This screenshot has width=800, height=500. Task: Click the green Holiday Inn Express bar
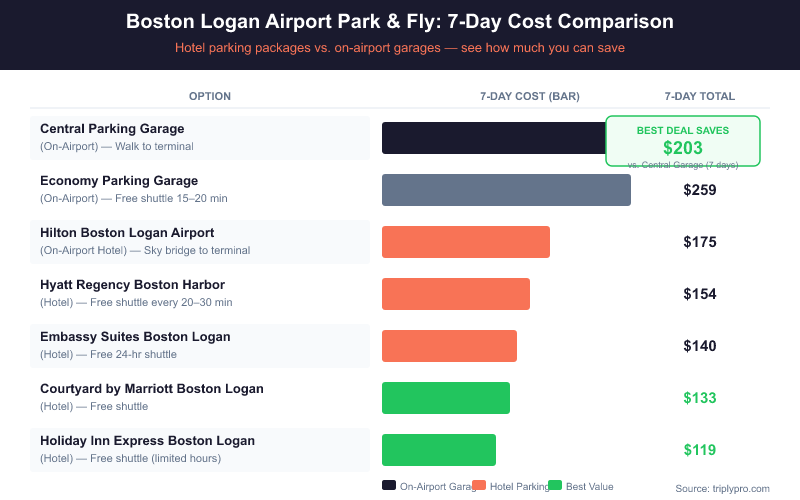[x=439, y=450]
